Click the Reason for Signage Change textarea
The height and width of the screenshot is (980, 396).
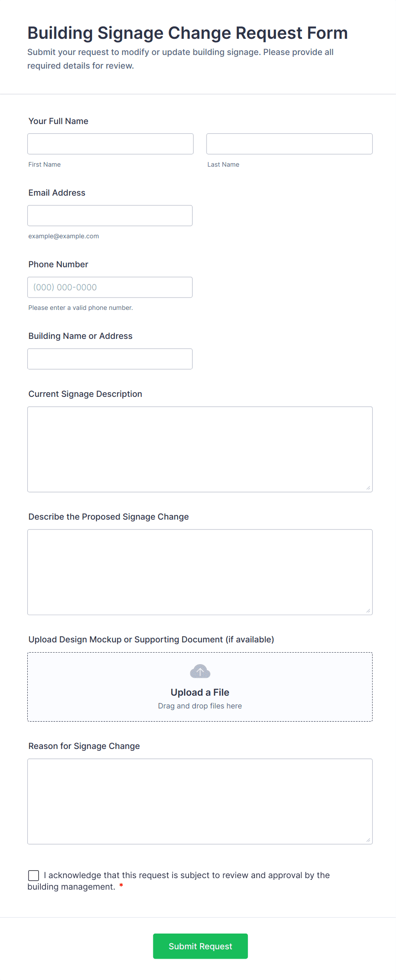tap(200, 801)
